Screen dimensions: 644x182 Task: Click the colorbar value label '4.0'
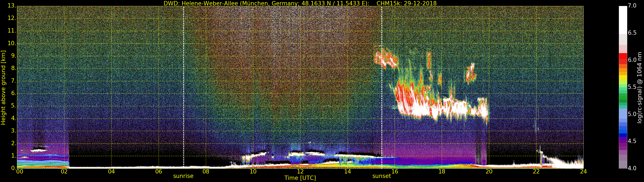coord(632,168)
